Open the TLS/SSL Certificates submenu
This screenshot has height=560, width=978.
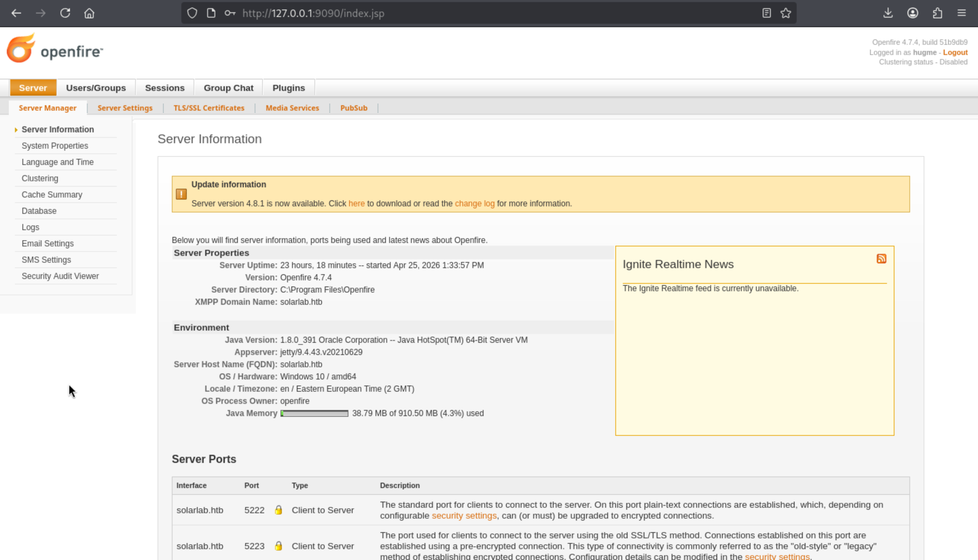(209, 108)
